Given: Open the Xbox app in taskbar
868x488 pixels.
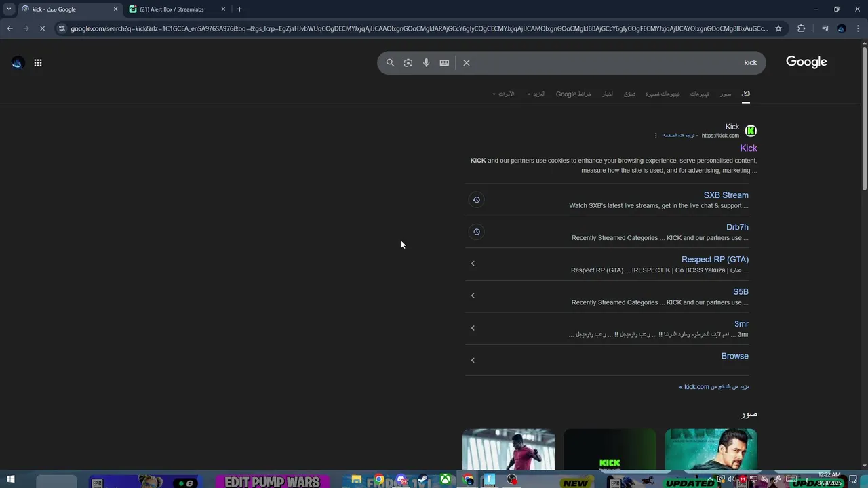Looking at the screenshot, I should pyautogui.click(x=445, y=480).
